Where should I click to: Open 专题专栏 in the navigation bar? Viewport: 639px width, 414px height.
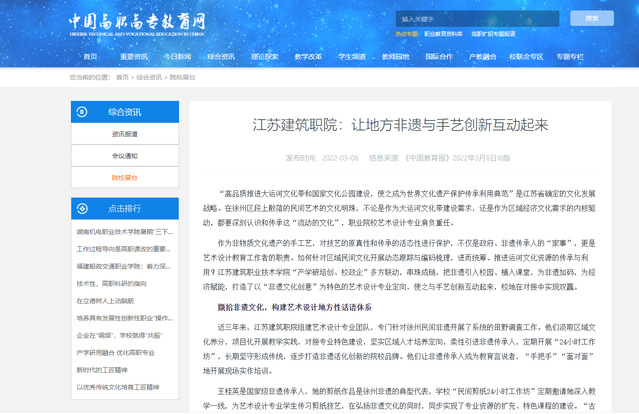(569, 57)
